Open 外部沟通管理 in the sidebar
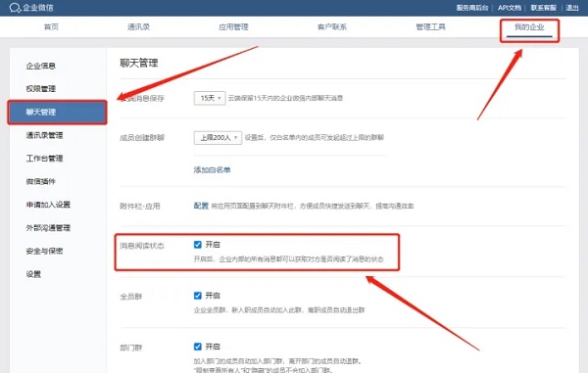Image resolution: width=588 pixels, height=373 pixels. click(x=48, y=228)
